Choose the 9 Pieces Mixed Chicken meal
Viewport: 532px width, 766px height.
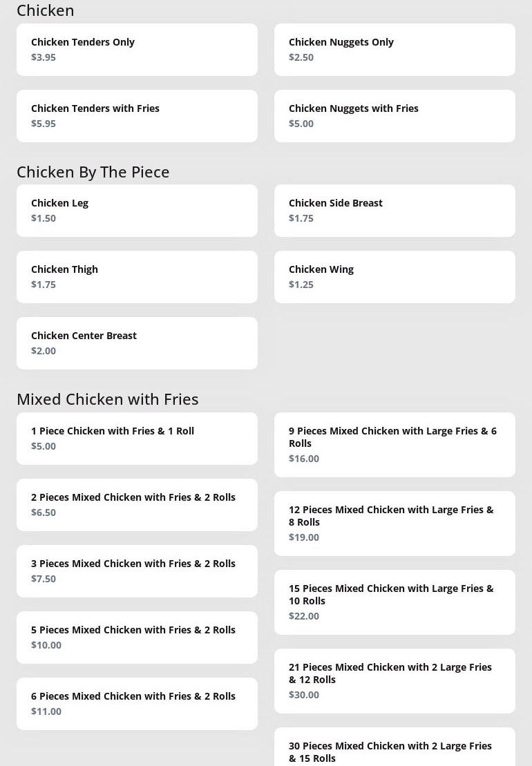pos(395,445)
